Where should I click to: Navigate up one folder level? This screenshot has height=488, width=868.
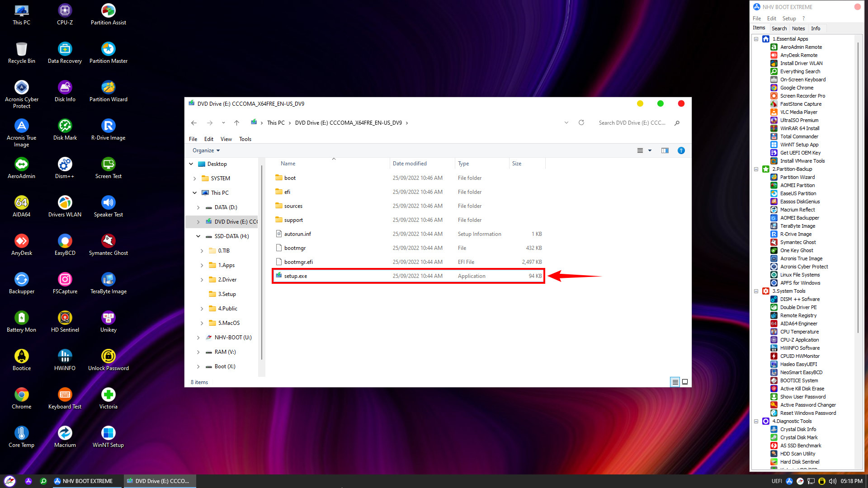pos(236,122)
